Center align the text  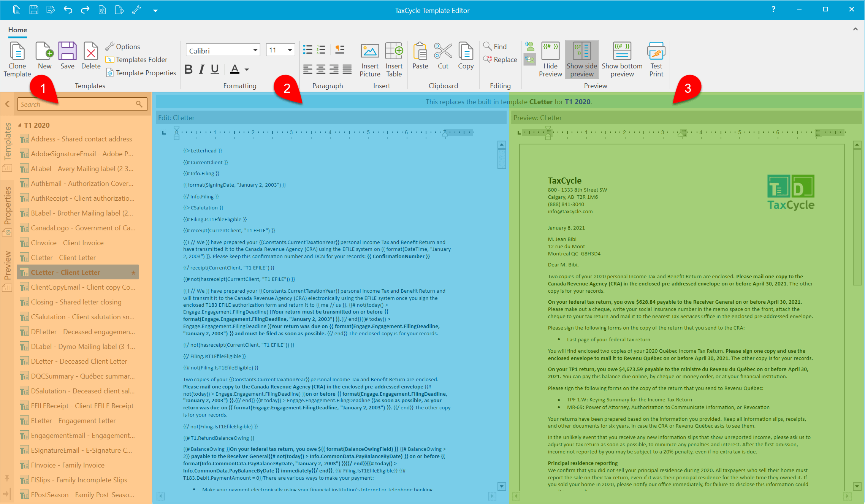[x=321, y=69]
